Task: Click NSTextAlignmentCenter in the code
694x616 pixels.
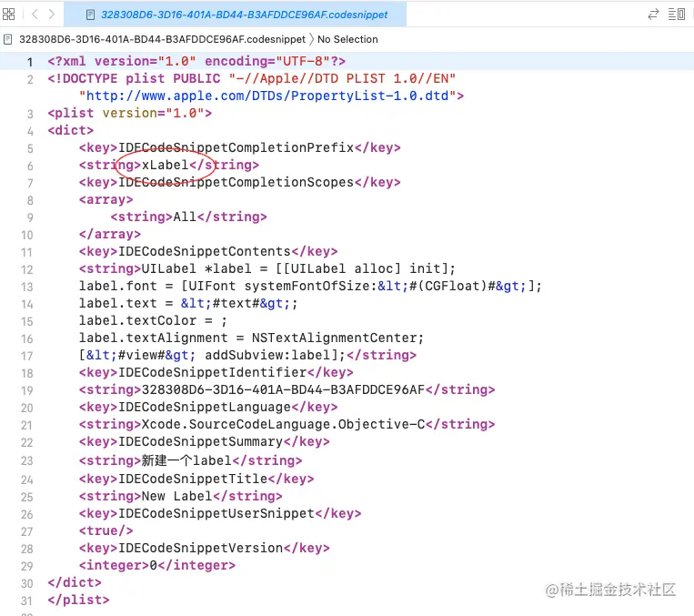Action: tap(334, 338)
